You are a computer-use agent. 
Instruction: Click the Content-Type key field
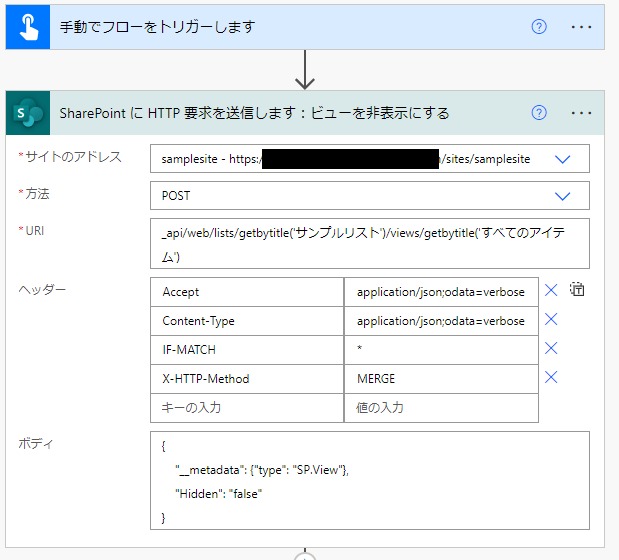tap(247, 321)
